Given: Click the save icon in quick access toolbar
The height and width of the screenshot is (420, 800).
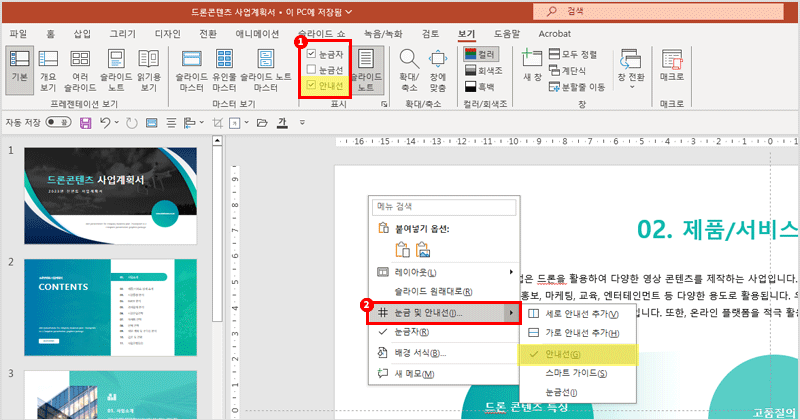Looking at the screenshot, I should point(85,123).
